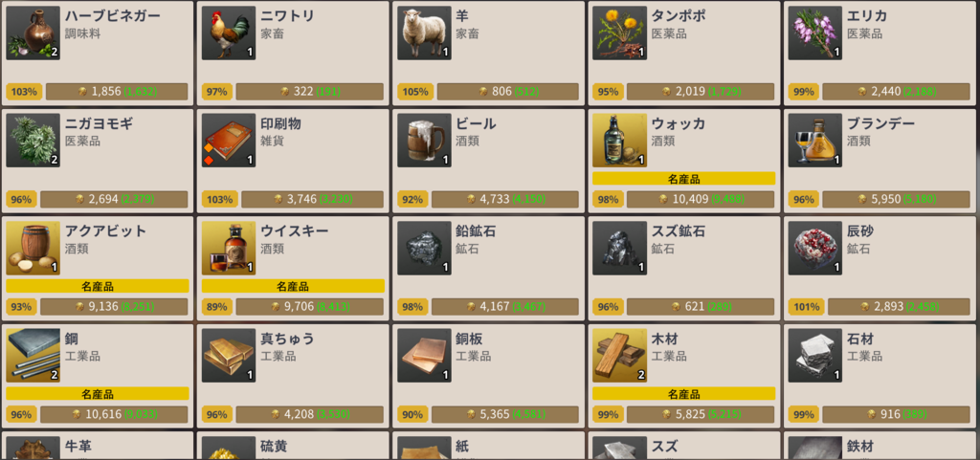Screen dimensions: 980x460
Task: Select the vodka bottle icon (ウォッカ)
Action: click(x=619, y=141)
